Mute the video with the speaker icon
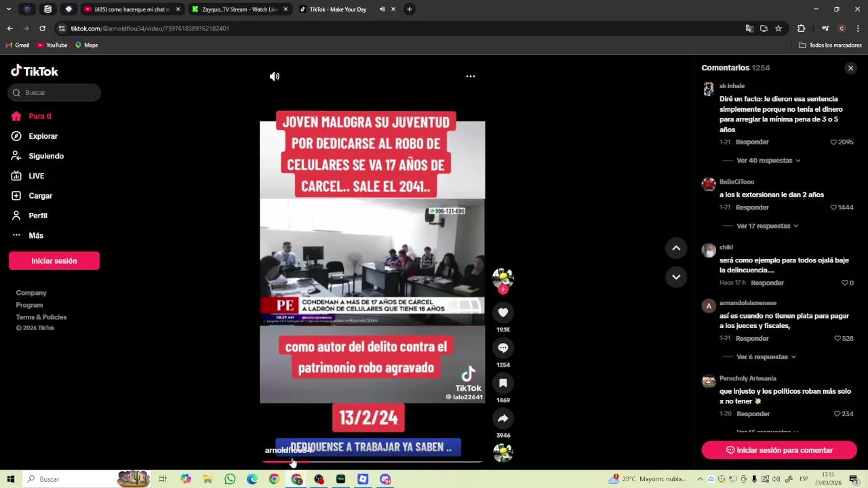The height and width of the screenshot is (488, 868). click(x=275, y=77)
